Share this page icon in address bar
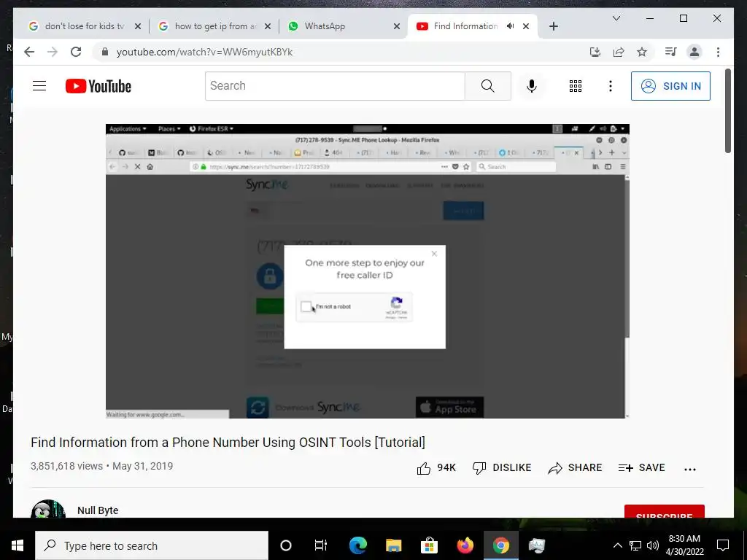 619,52
